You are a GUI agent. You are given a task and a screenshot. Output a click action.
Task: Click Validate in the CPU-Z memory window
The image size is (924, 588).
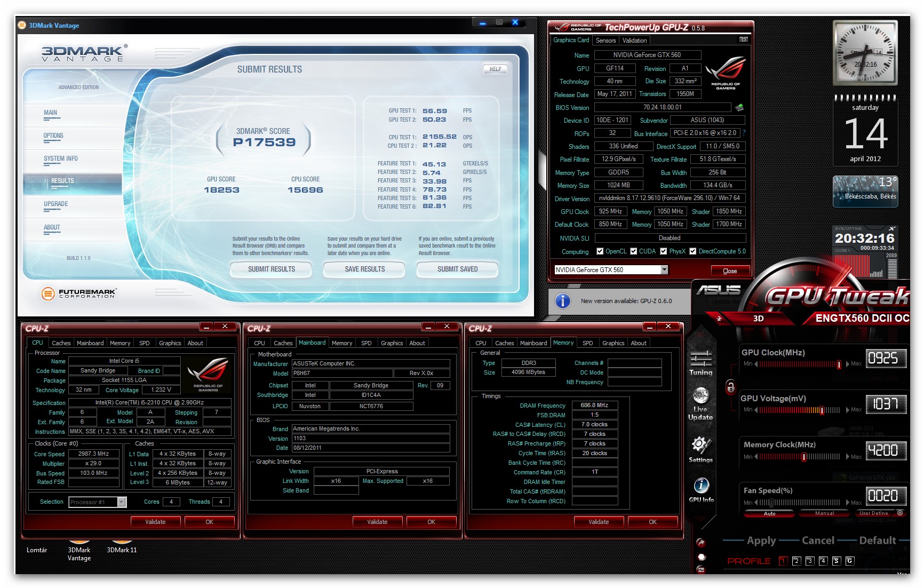599,522
